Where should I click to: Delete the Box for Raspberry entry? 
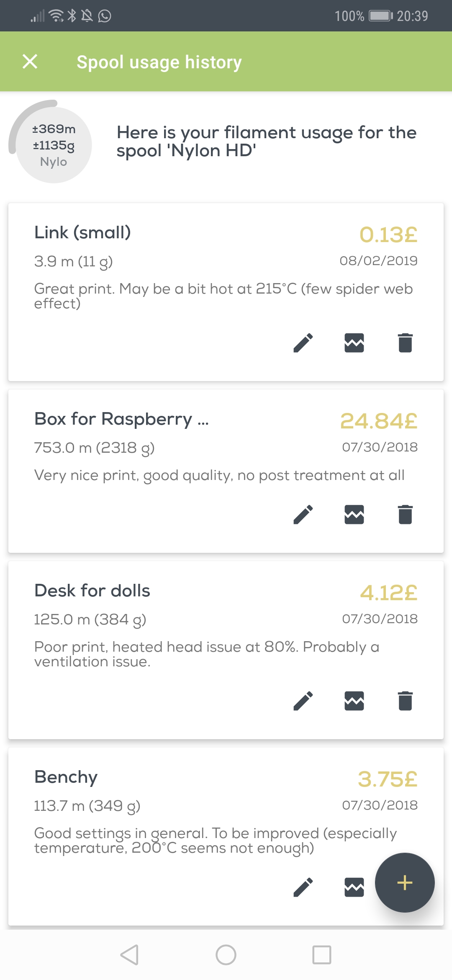click(x=405, y=515)
